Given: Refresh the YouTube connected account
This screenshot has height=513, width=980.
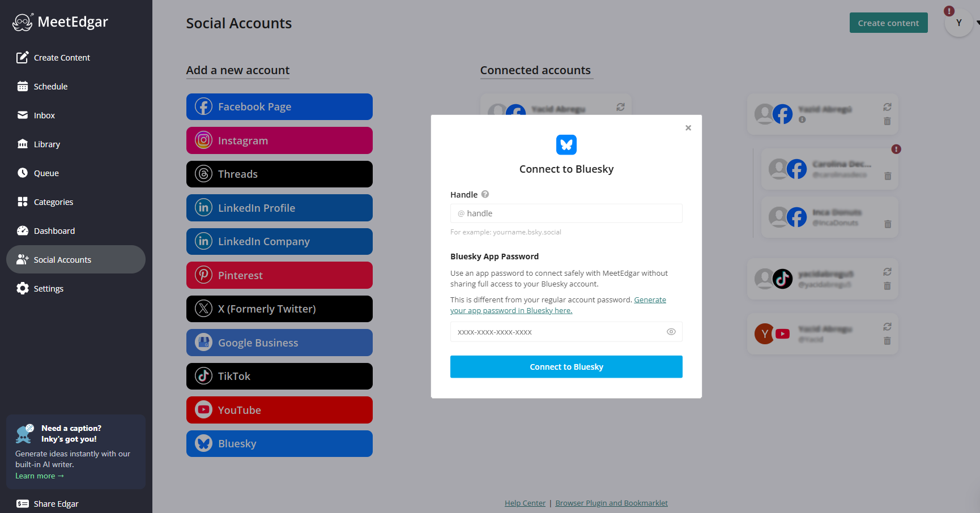Looking at the screenshot, I should [887, 327].
